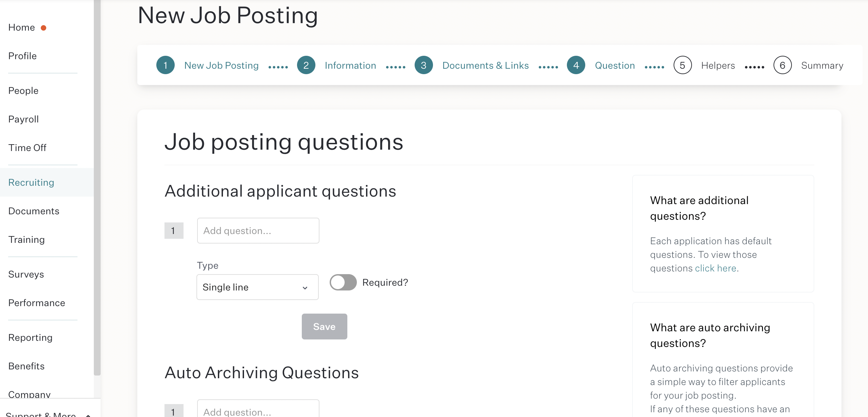Focus the additional applicant Add question field
This screenshot has width=868, height=417.
pyautogui.click(x=258, y=231)
